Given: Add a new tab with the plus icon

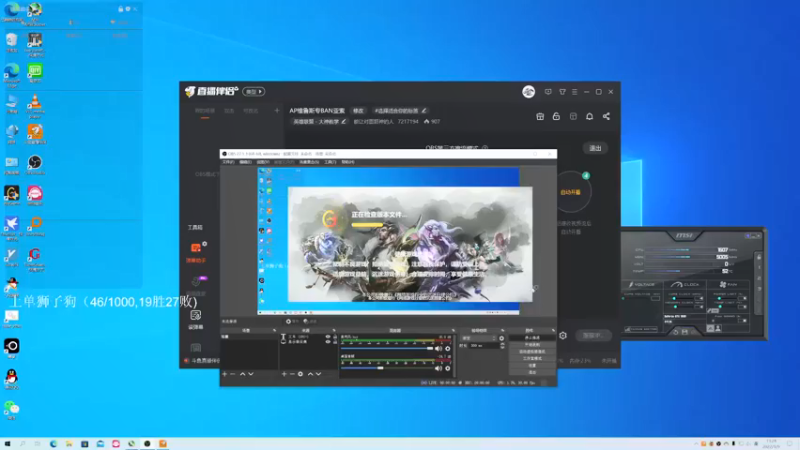Looking at the screenshot, I should (x=277, y=110).
